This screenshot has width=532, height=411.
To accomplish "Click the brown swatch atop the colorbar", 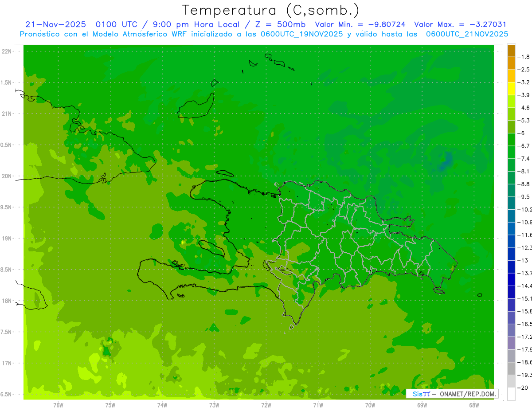I will pos(511,51).
